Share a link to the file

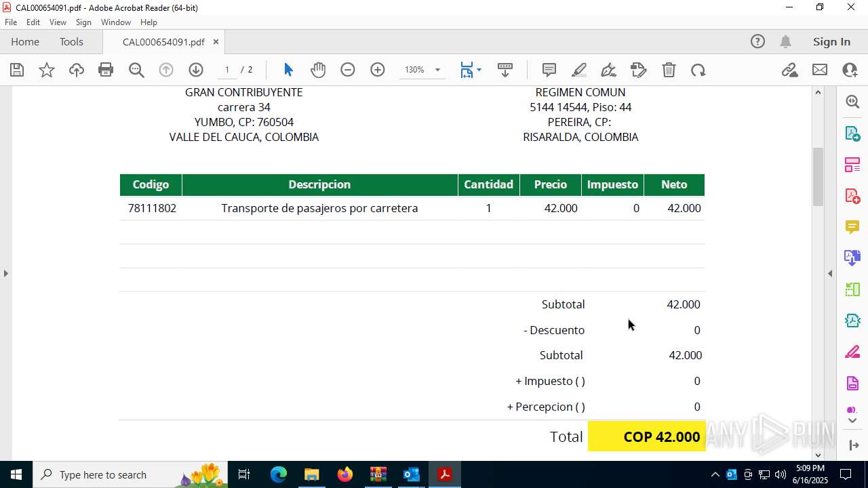pos(789,70)
